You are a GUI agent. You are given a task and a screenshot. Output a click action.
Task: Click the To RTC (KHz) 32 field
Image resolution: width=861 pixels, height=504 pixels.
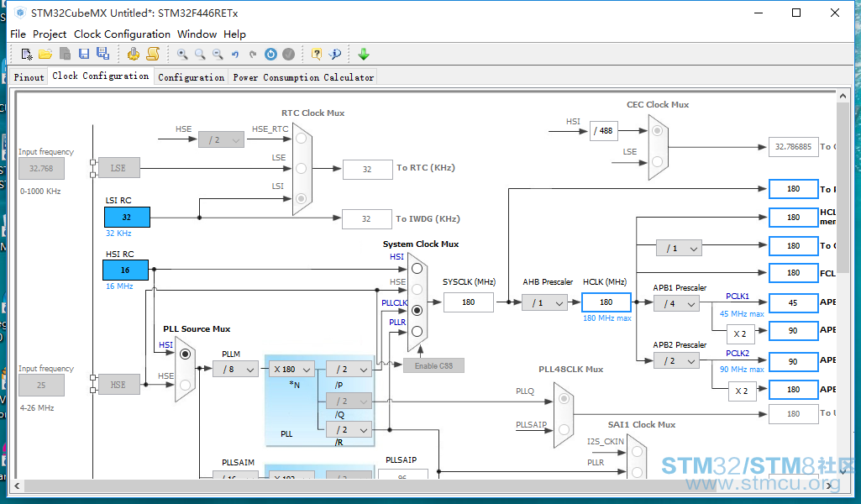point(367,169)
